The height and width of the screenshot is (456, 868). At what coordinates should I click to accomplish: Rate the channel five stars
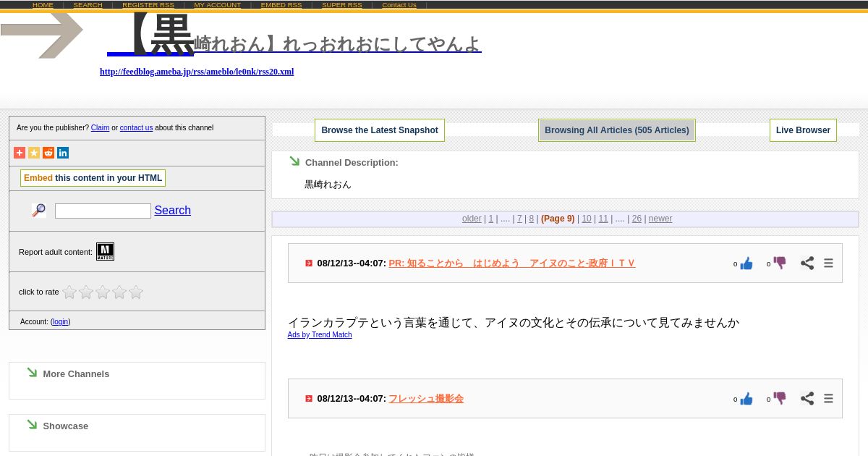(x=136, y=292)
